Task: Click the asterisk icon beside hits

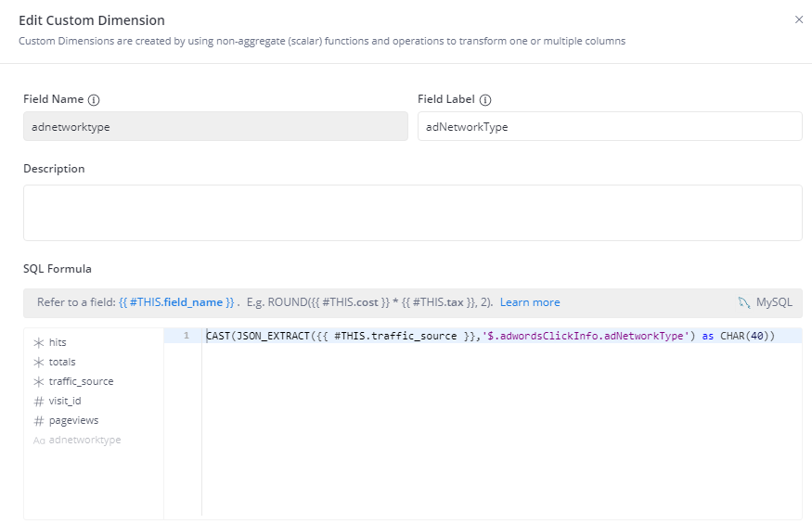Action: (39, 342)
